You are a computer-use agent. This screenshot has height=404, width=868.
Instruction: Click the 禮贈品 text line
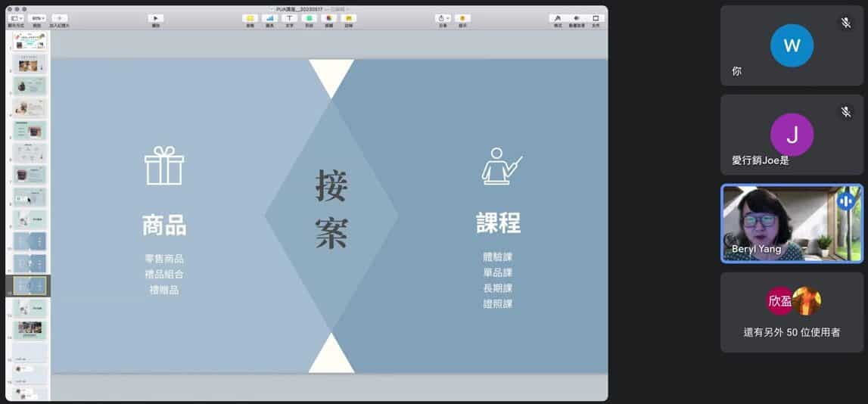(x=164, y=290)
